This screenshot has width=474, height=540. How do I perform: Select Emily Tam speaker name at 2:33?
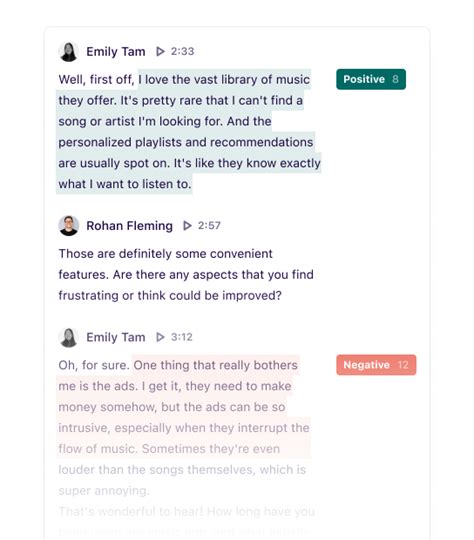(x=116, y=52)
